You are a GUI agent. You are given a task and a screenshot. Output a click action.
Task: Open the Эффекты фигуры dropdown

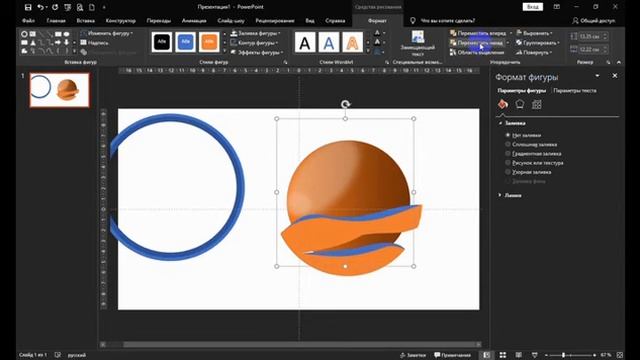(257, 52)
